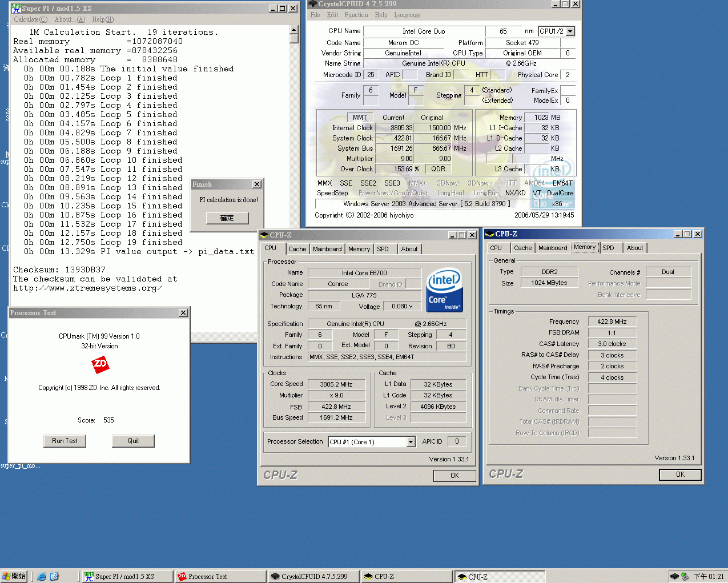Click OK in the CPU-Z Memory window
728x583 pixels.
point(679,475)
